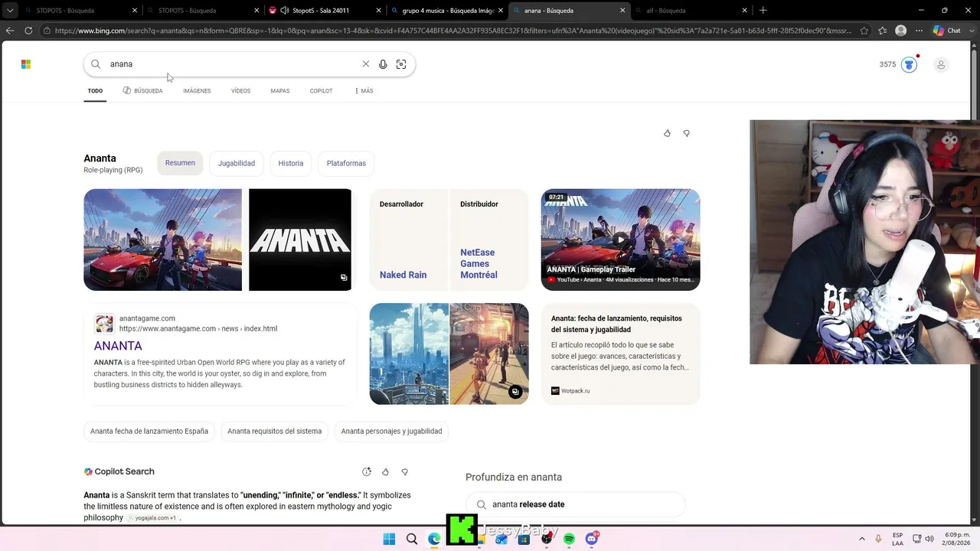Give thumbs down to the Ananta panel
The height and width of the screenshot is (551, 980).
(686, 133)
